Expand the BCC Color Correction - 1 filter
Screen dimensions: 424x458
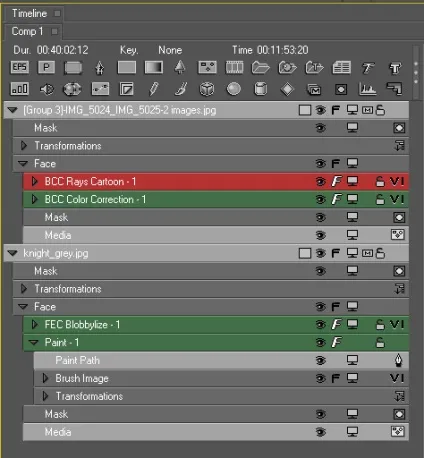pyautogui.click(x=34, y=199)
